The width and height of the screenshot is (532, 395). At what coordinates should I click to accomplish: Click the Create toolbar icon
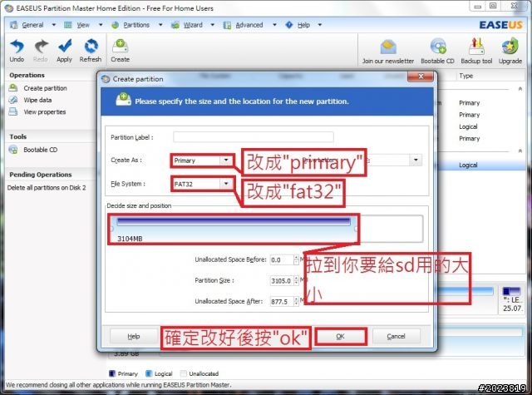pyautogui.click(x=120, y=51)
